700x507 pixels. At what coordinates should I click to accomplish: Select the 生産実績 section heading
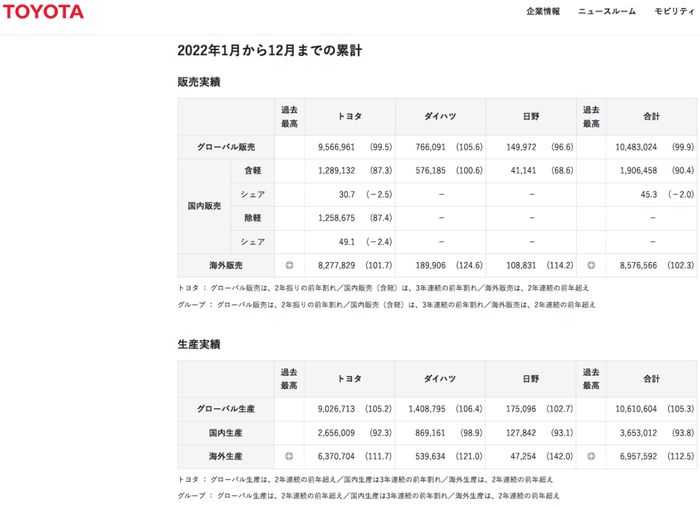point(199,345)
